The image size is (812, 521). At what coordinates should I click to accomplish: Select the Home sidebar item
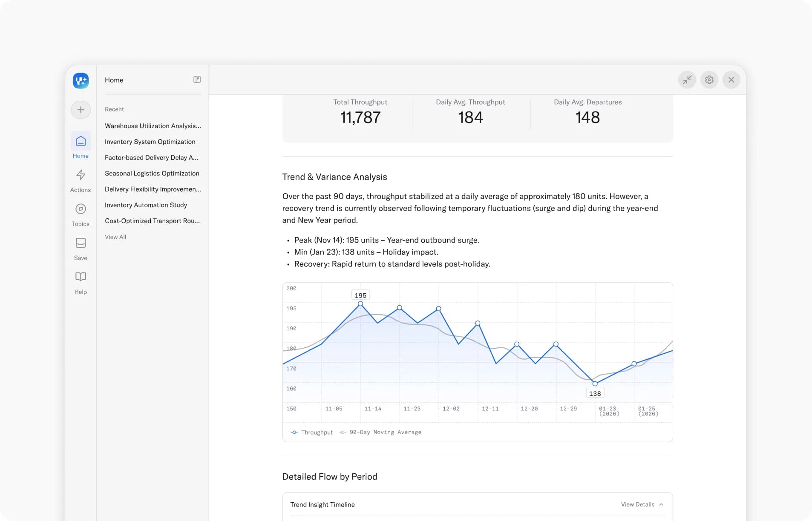coord(81,146)
